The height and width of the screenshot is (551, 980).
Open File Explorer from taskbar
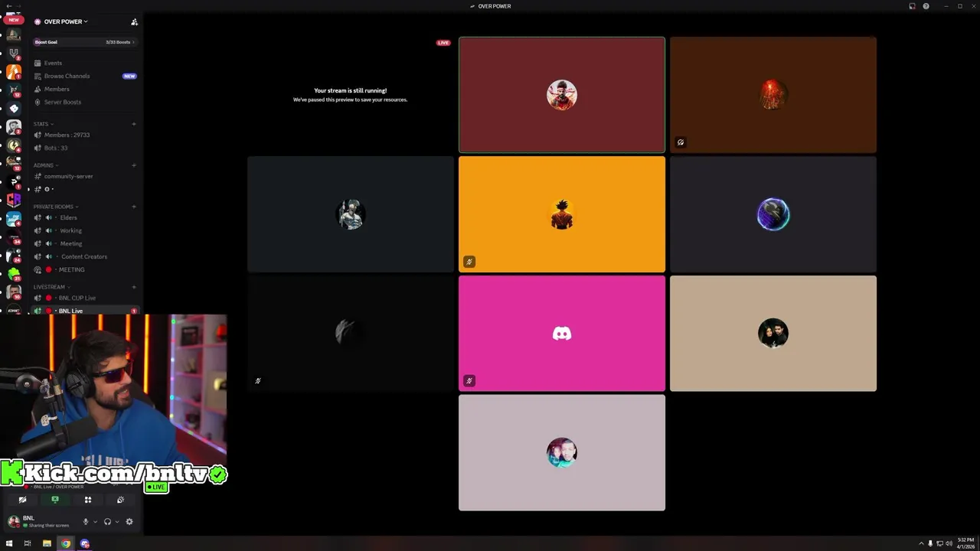click(47, 544)
